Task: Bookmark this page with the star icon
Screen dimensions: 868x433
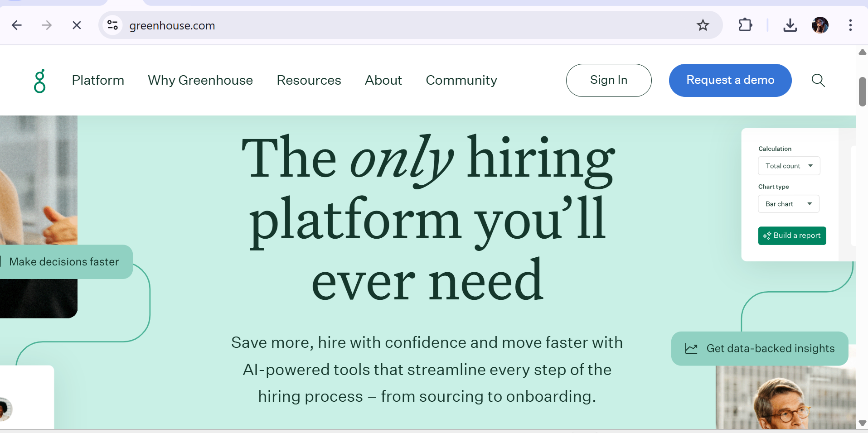Action: (703, 25)
